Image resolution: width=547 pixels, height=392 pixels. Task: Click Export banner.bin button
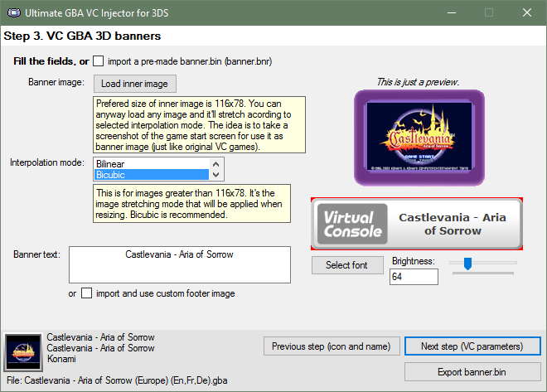(x=472, y=370)
